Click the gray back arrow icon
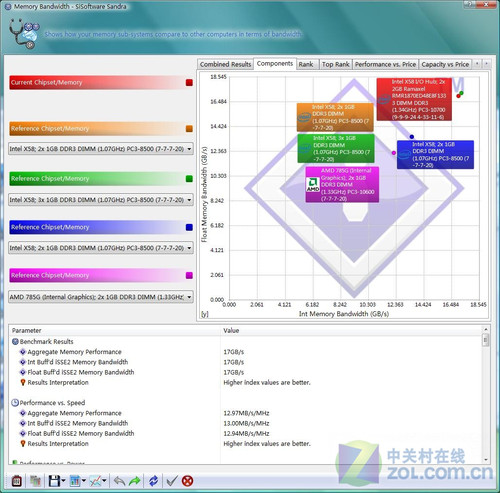 click(x=119, y=481)
